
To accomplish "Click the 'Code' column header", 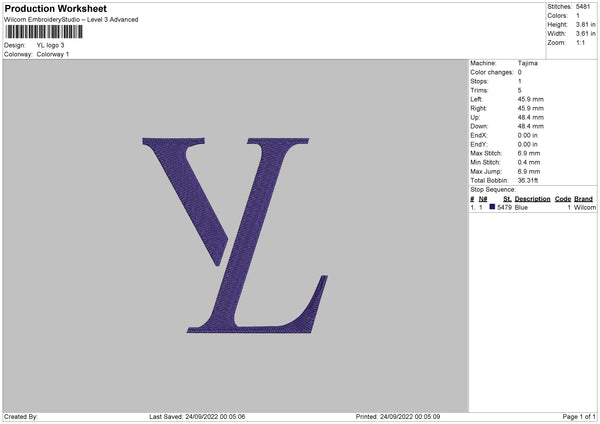I will [562, 199].
